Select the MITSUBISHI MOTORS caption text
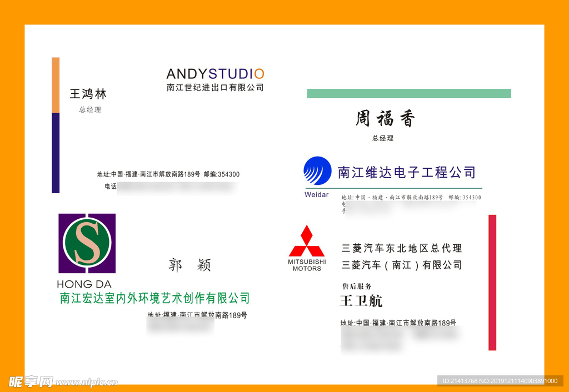 [x=307, y=265]
